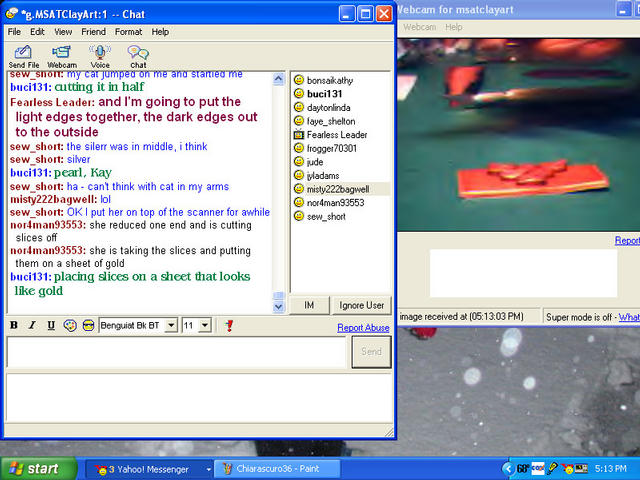The image size is (640, 480).
Task: Click the Ignore User button
Action: pos(361,305)
